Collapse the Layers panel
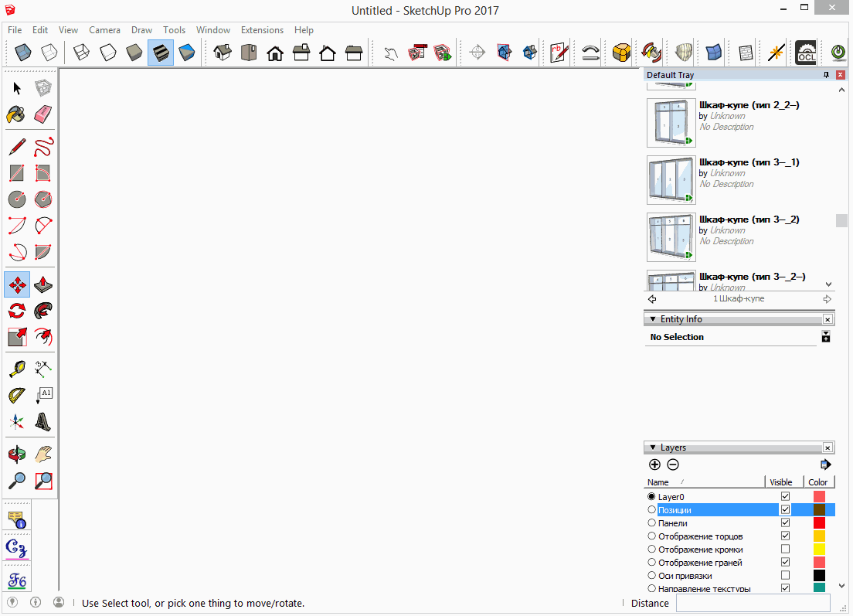The image size is (853, 616). pyautogui.click(x=653, y=448)
